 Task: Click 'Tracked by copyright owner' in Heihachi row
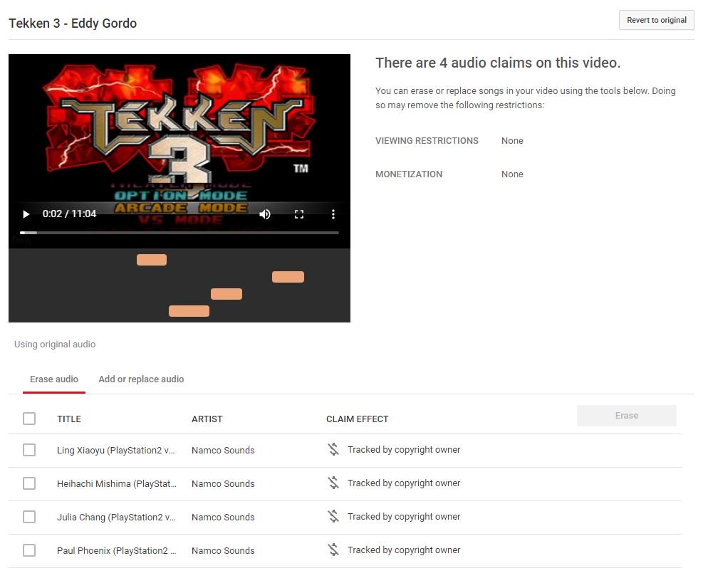[404, 483]
